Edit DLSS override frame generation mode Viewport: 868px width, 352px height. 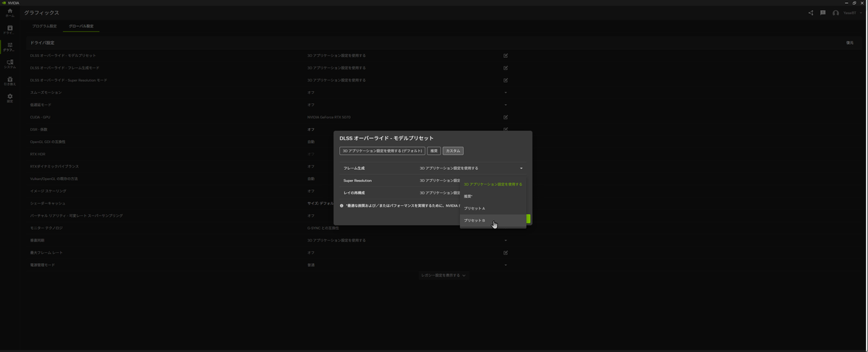506,68
